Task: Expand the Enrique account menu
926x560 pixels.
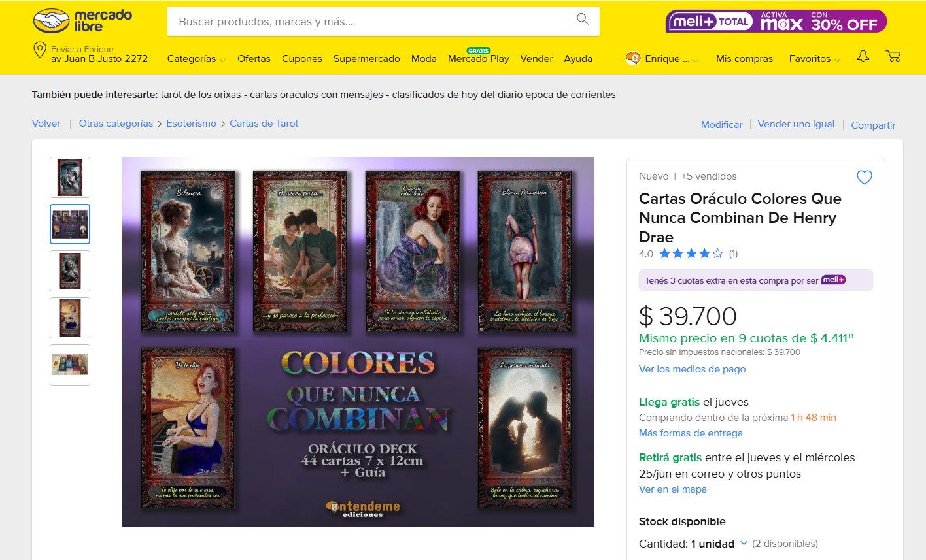Action: (672, 59)
